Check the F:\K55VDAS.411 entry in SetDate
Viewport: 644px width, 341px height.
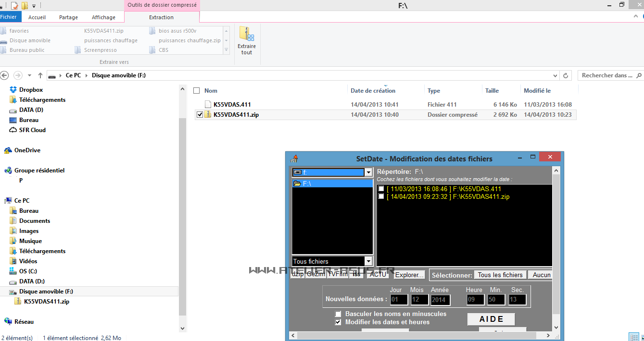pyautogui.click(x=381, y=189)
